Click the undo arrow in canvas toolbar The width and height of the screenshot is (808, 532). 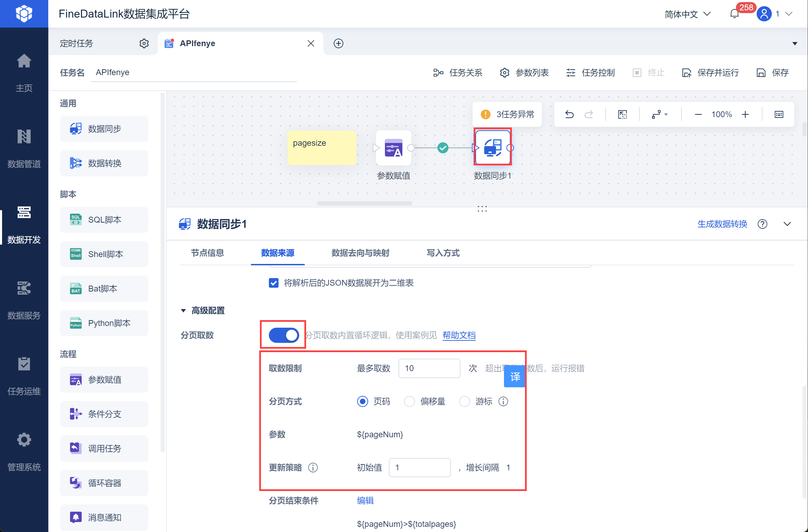coord(569,114)
